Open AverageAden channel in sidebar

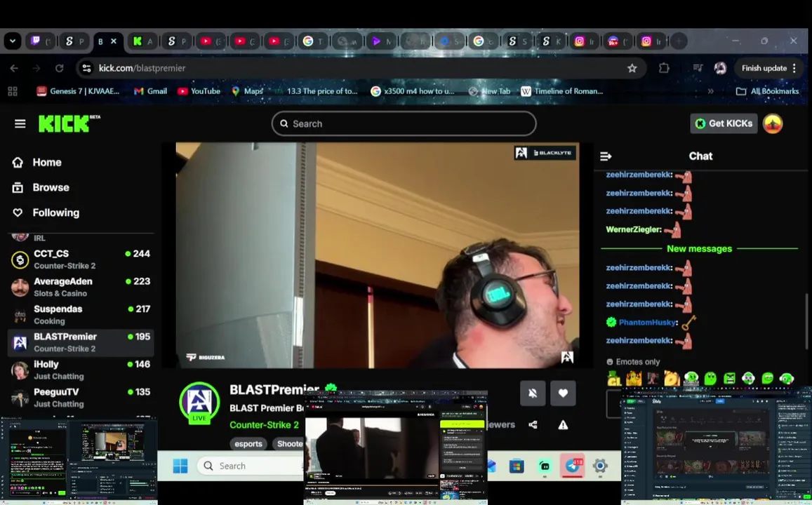(x=81, y=287)
